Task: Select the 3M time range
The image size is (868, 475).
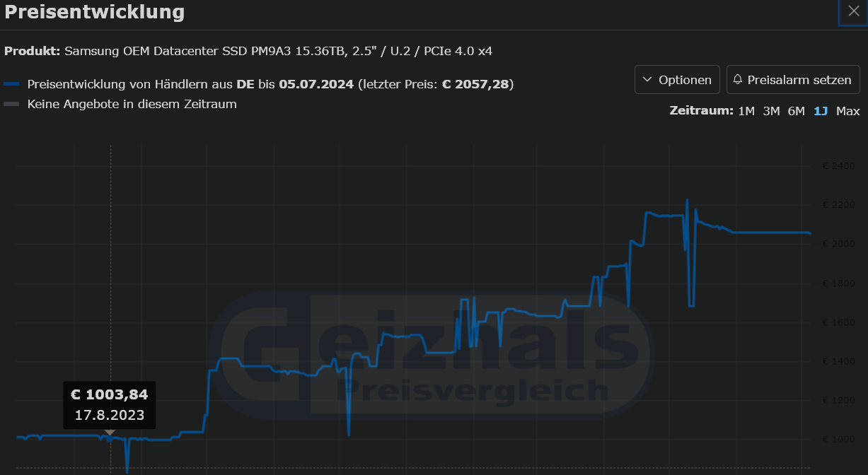Action: click(x=771, y=111)
